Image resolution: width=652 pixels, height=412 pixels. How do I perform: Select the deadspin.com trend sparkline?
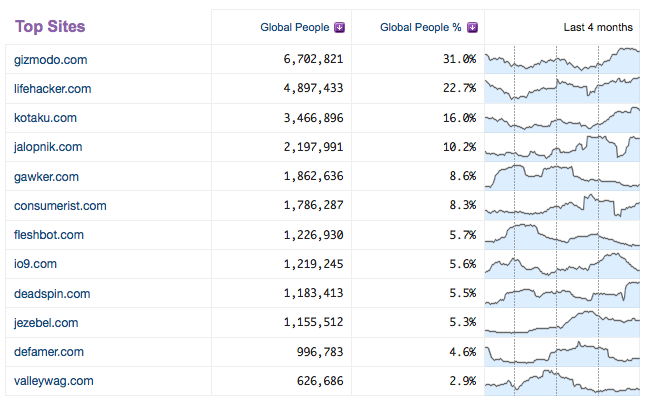tap(562, 294)
